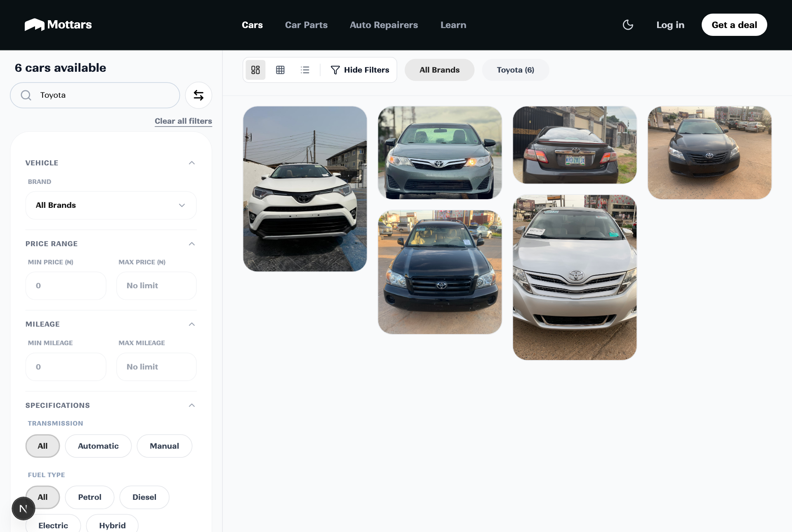
Task: Open the round N badge
Action: [24, 508]
